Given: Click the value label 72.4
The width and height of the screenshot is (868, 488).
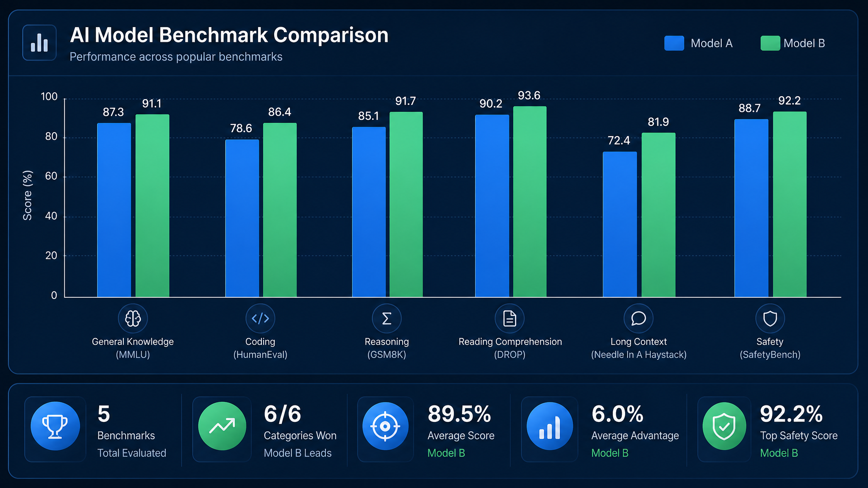Looking at the screenshot, I should tap(619, 141).
